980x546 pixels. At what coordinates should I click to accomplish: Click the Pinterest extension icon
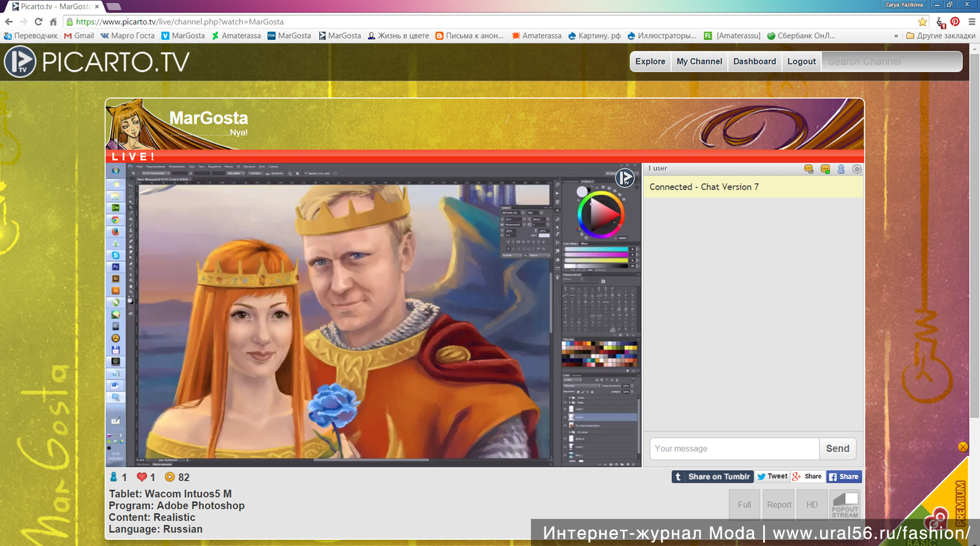tap(955, 21)
